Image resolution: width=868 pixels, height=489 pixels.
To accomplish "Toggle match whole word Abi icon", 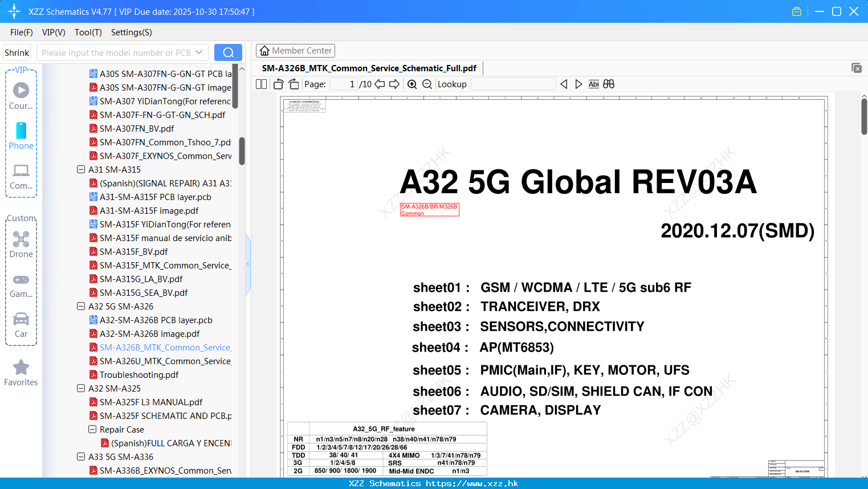I will 593,84.
